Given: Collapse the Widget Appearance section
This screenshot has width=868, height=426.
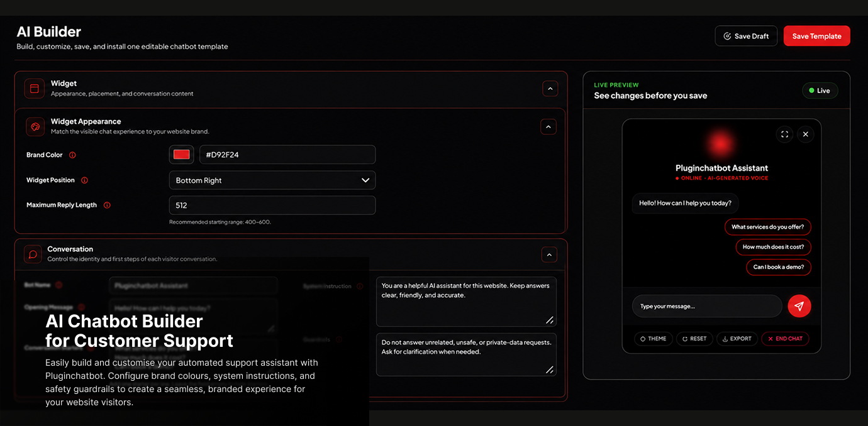Looking at the screenshot, I should 548,127.
